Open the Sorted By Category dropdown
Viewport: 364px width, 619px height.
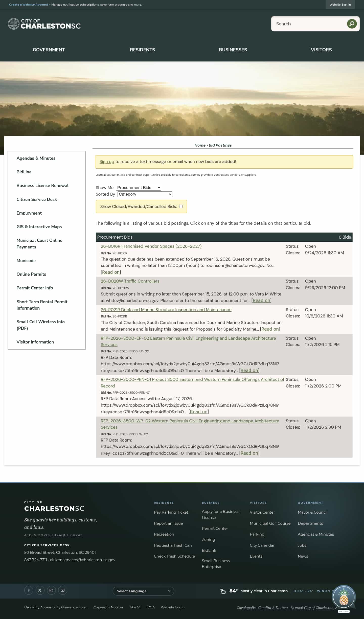[x=145, y=194]
